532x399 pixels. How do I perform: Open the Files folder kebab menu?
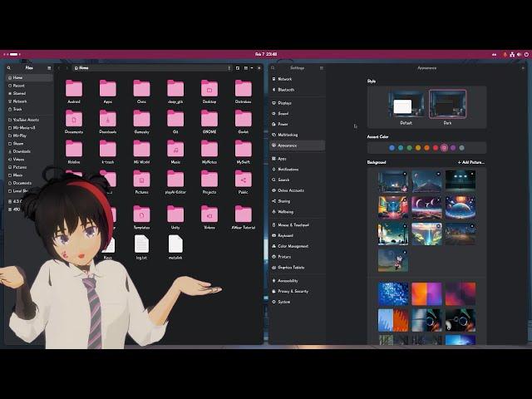pos(229,67)
